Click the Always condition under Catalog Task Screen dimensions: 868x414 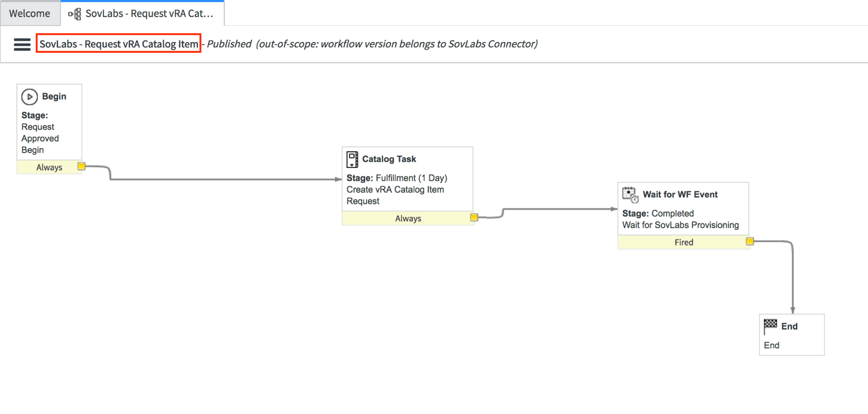click(x=408, y=218)
